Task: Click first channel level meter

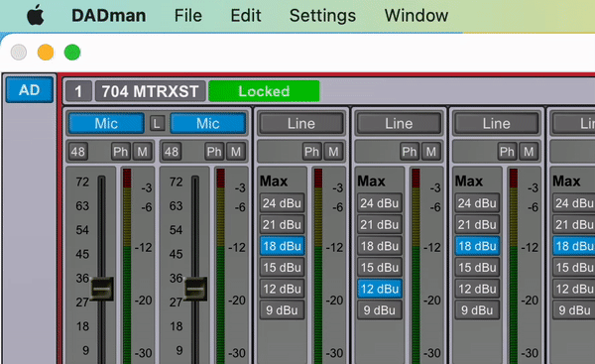Action: 127,266
